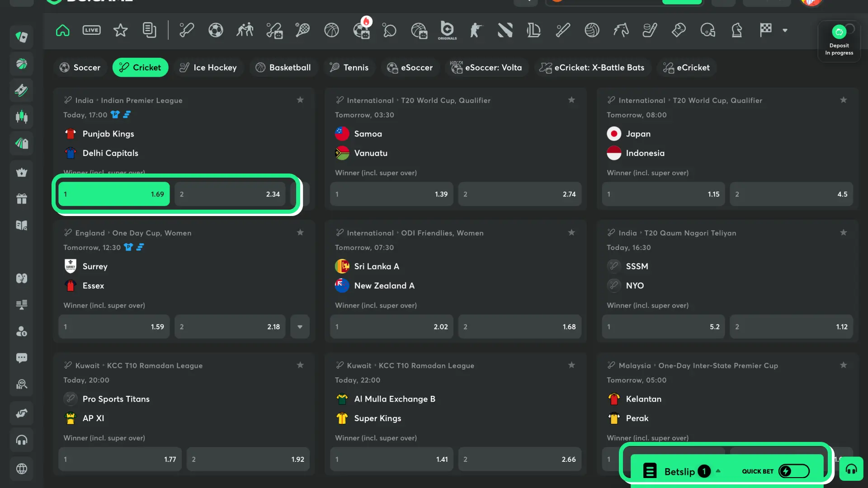Screen dimensions: 868x488
Task: Favorite the Sri Lanka A vs New Zealand A match
Action: pos(571,232)
